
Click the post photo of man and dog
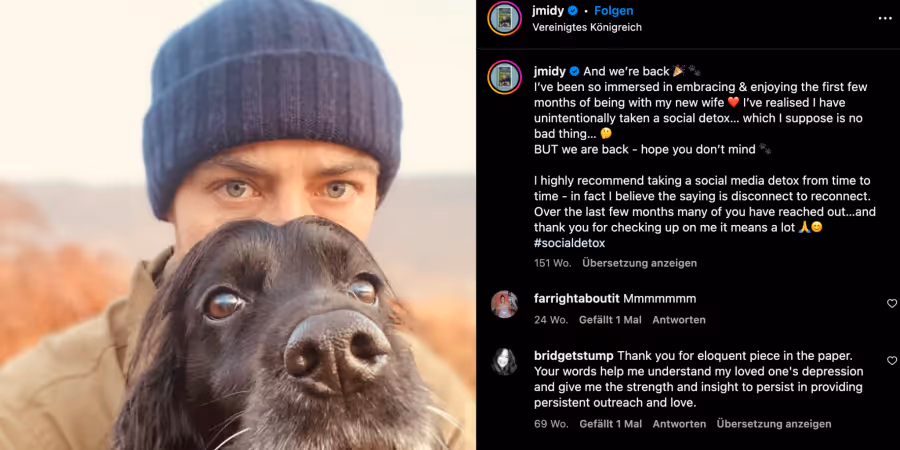click(238, 225)
